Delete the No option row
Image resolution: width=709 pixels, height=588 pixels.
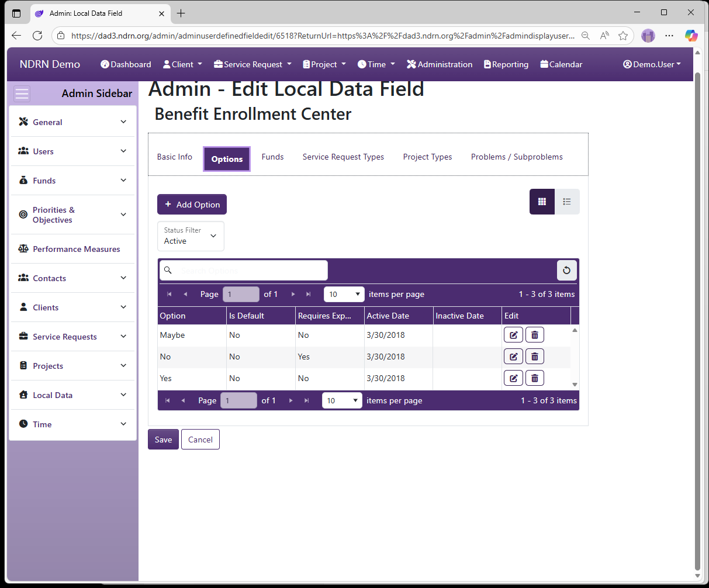tap(535, 357)
